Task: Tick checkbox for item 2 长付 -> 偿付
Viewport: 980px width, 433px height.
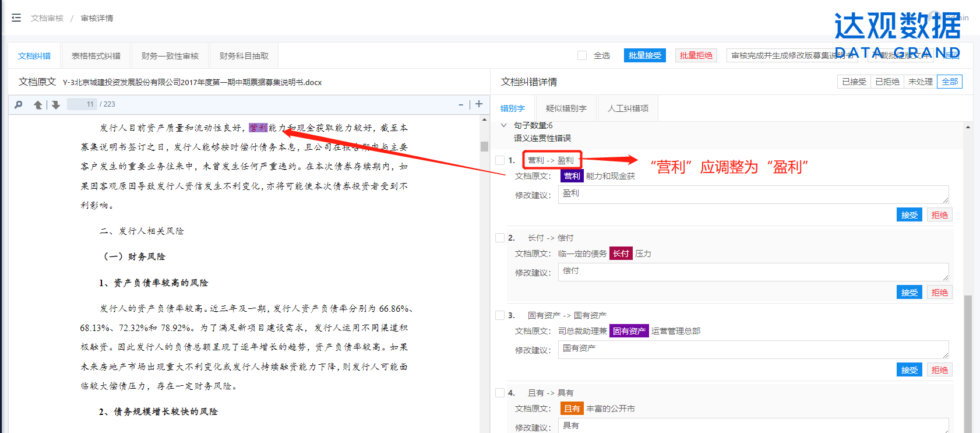Action: pyautogui.click(x=500, y=238)
